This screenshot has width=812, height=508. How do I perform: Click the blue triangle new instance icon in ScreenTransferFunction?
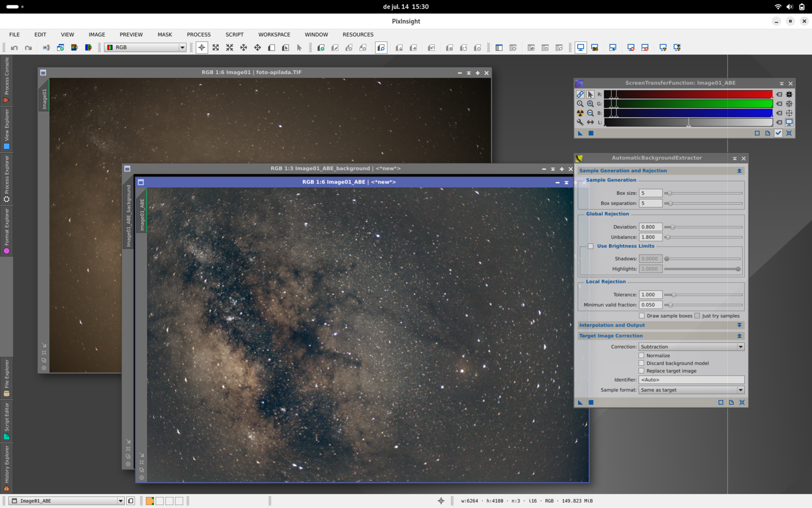coord(580,133)
